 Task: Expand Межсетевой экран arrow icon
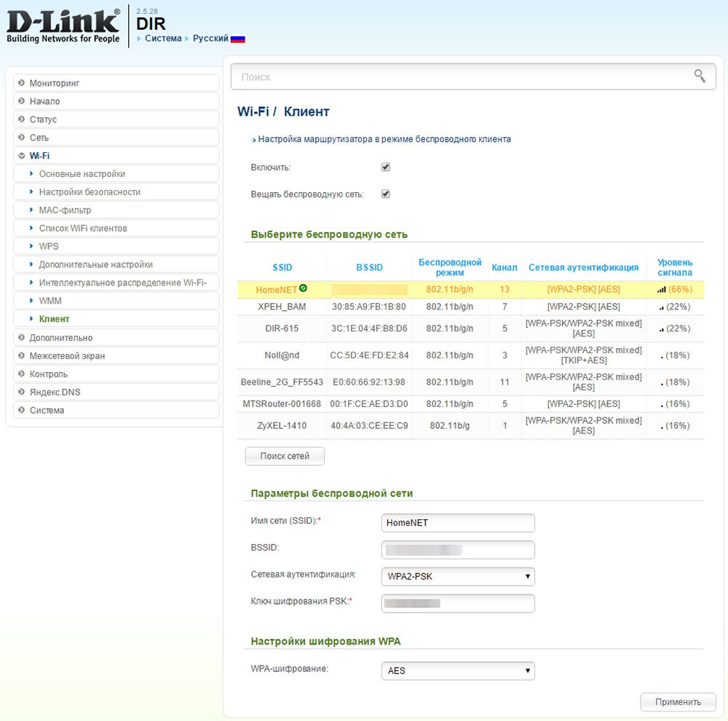21,355
